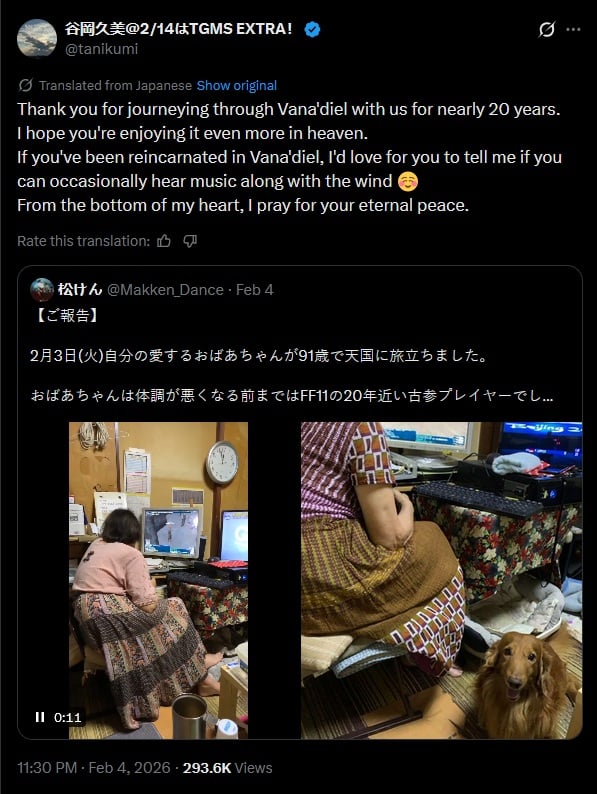
Task: Open the grandma and dog photo
Action: (442, 580)
